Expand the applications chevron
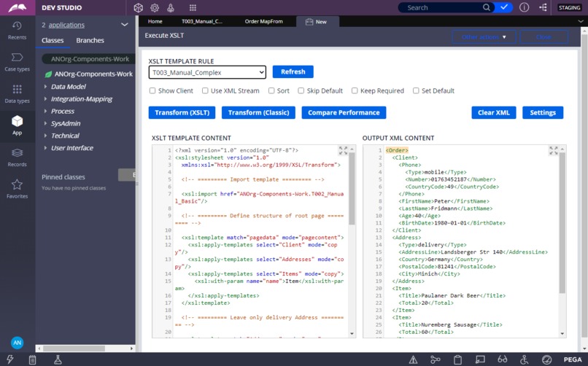 (x=125, y=25)
